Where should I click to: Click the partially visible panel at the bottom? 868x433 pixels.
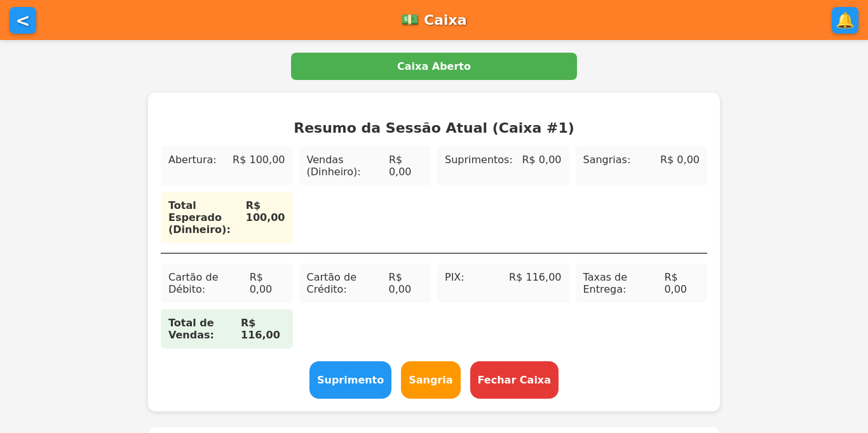click(434, 430)
